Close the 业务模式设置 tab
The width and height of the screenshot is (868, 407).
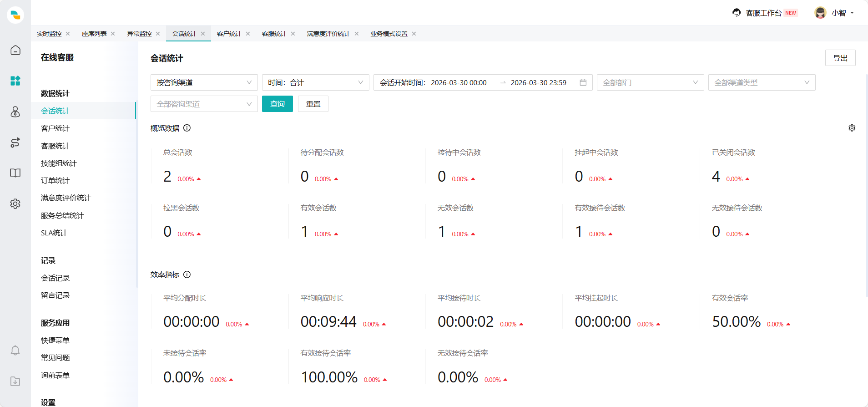(x=414, y=34)
